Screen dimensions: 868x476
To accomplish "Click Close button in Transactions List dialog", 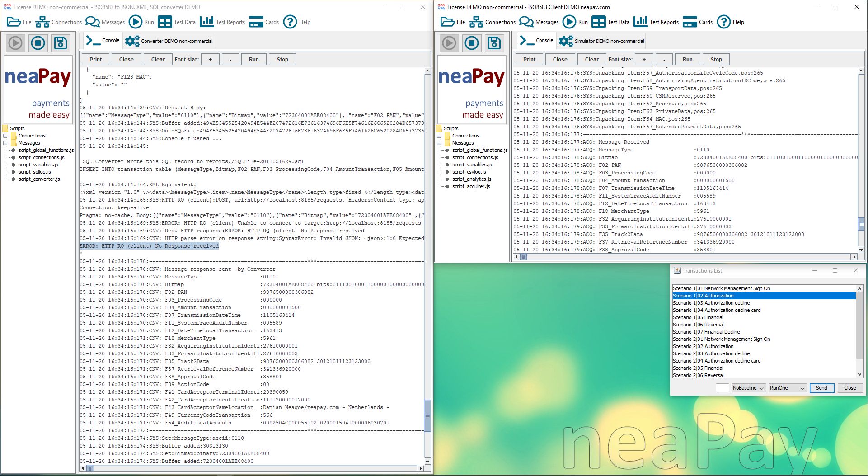I will 850,388.
